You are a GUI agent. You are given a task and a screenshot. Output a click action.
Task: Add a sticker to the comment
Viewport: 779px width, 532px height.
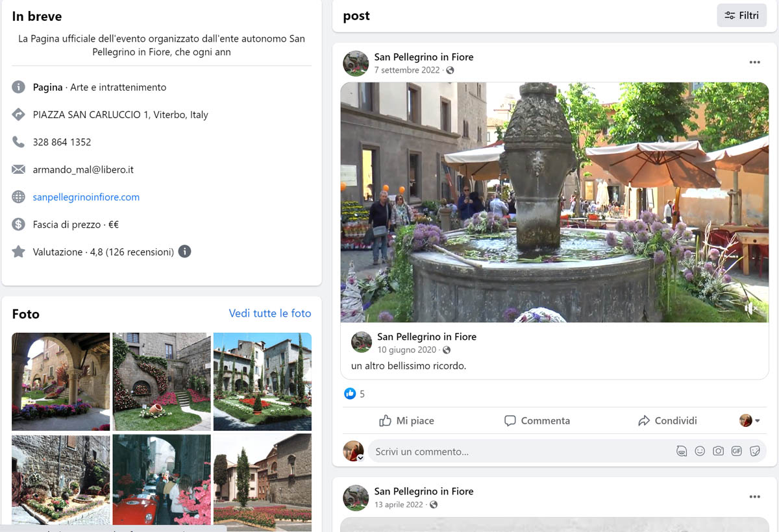(x=755, y=451)
